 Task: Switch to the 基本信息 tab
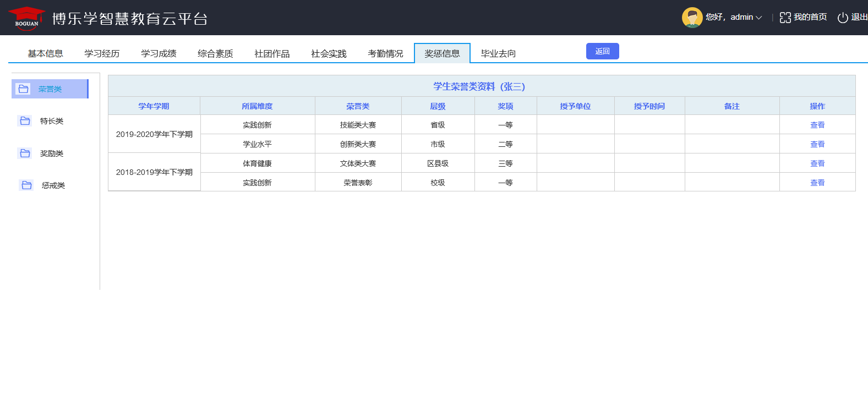point(46,53)
